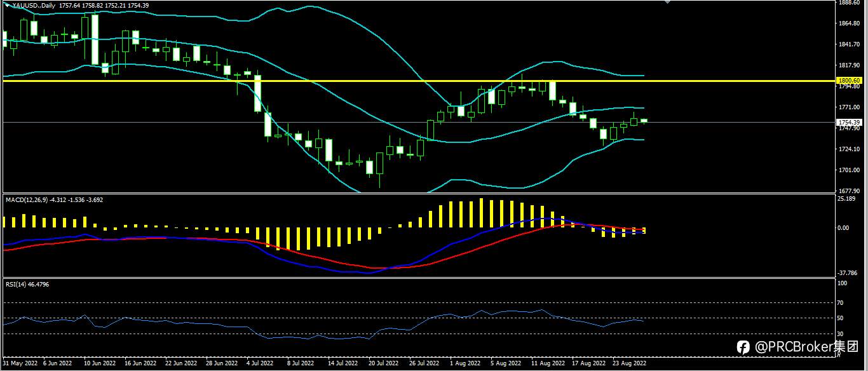868x371 pixels.
Task: Click the triangle before XAUUSD.,Daily title
Action: [7, 5]
